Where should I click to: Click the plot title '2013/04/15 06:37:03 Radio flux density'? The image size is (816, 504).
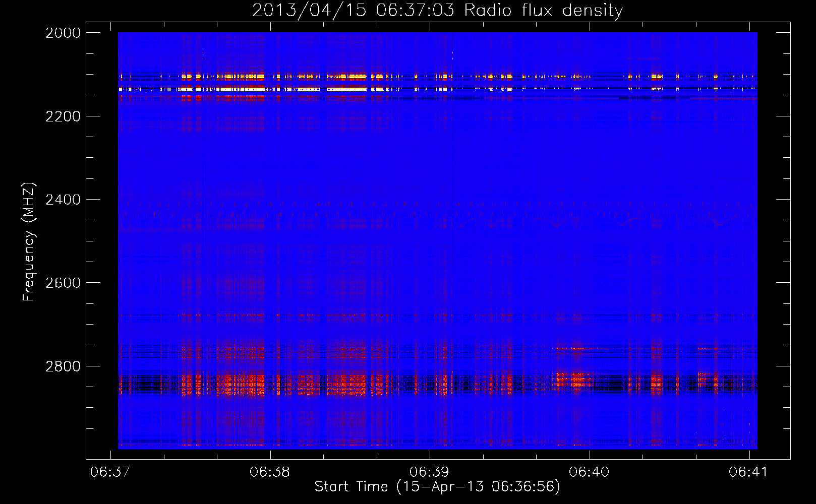coord(437,11)
